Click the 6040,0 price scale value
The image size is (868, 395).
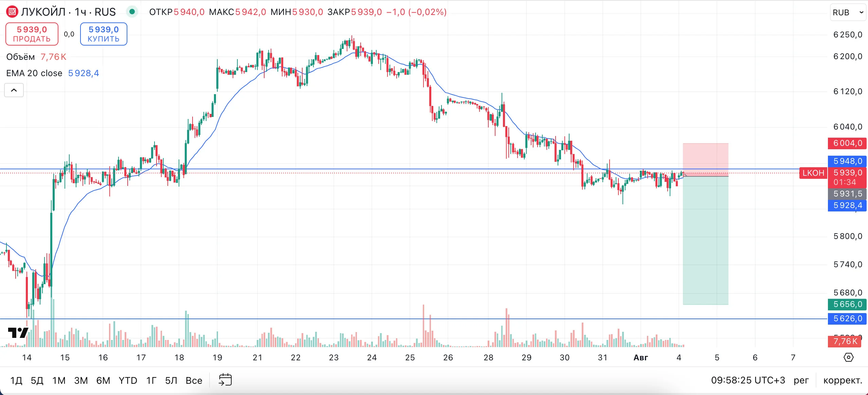848,127
